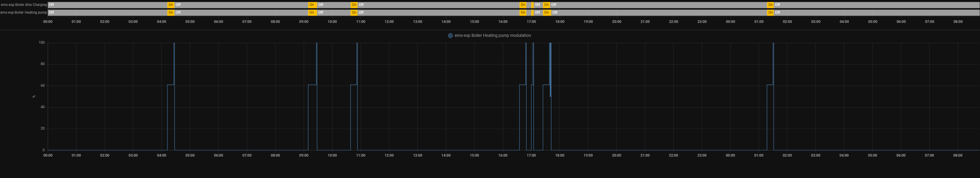Click the 'ems-esp Boiler Heating pump modulation' legend label
This screenshot has width=980, height=178.
click(493, 35)
